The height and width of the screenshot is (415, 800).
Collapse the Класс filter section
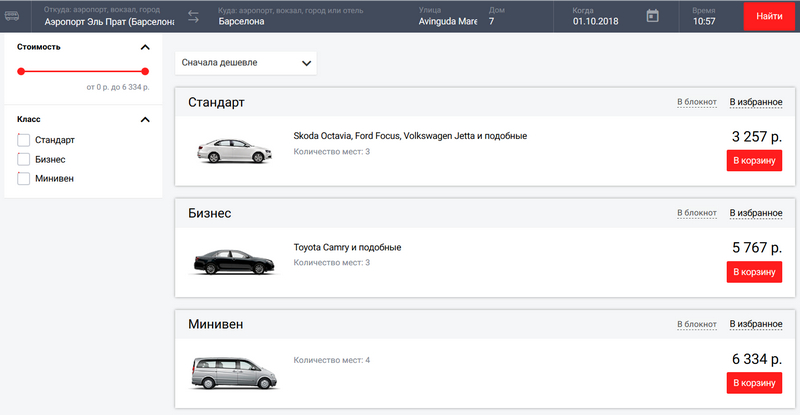click(145, 120)
